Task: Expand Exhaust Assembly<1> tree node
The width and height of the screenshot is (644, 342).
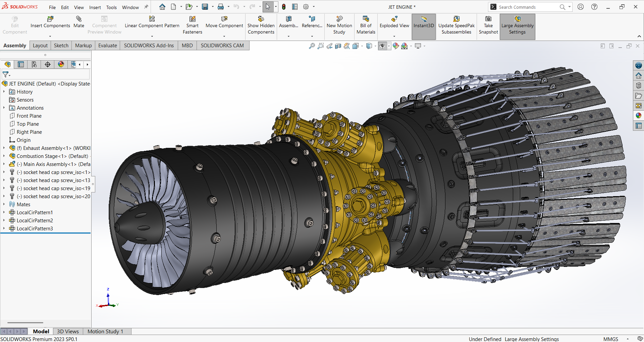Action: pos(4,148)
